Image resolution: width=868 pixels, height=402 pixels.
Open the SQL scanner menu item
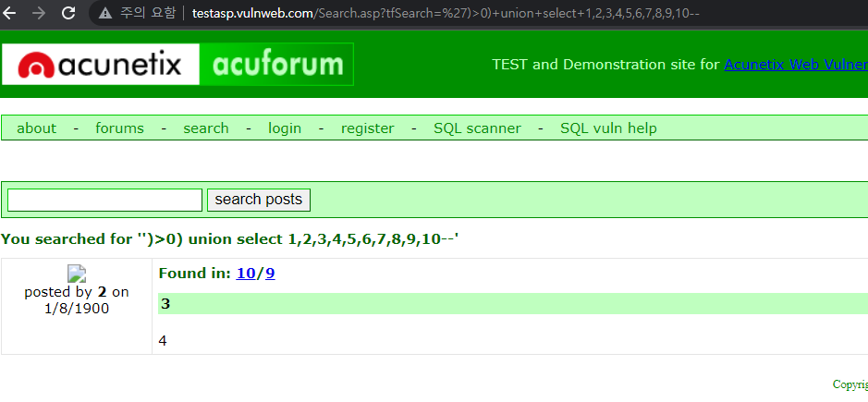click(x=477, y=128)
